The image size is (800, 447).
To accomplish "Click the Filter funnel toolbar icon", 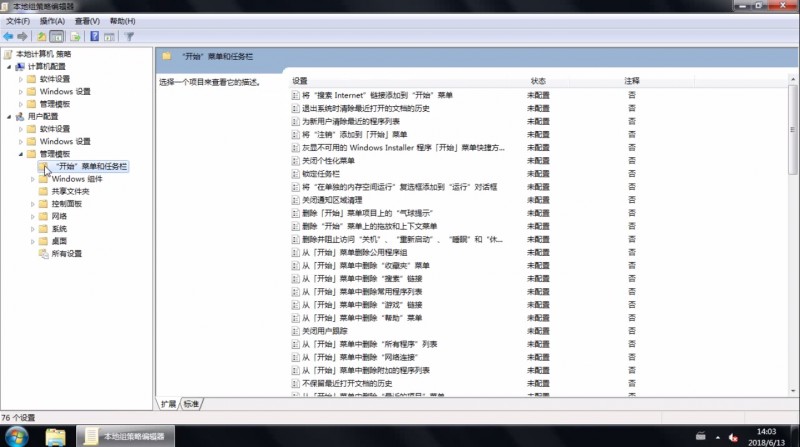I will coord(129,36).
